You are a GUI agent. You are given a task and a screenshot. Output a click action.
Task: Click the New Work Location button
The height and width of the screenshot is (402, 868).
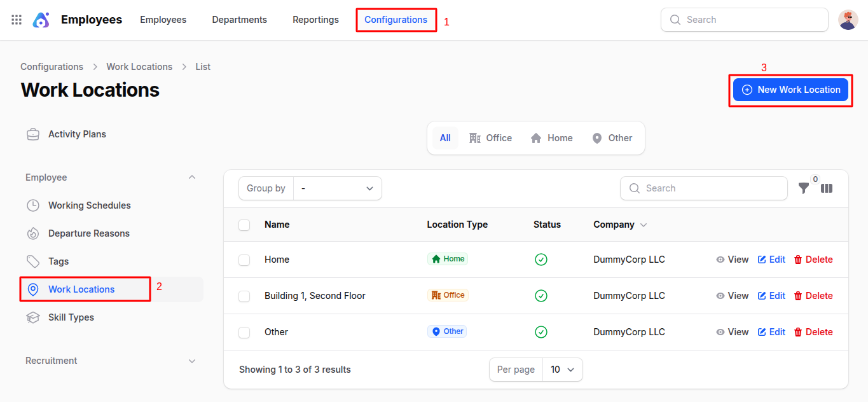[x=790, y=90]
